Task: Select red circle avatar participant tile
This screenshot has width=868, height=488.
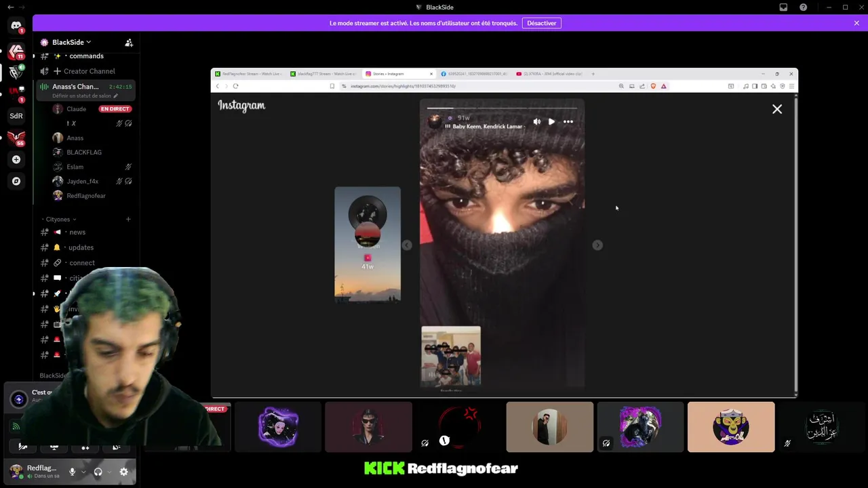Action: [459, 427]
